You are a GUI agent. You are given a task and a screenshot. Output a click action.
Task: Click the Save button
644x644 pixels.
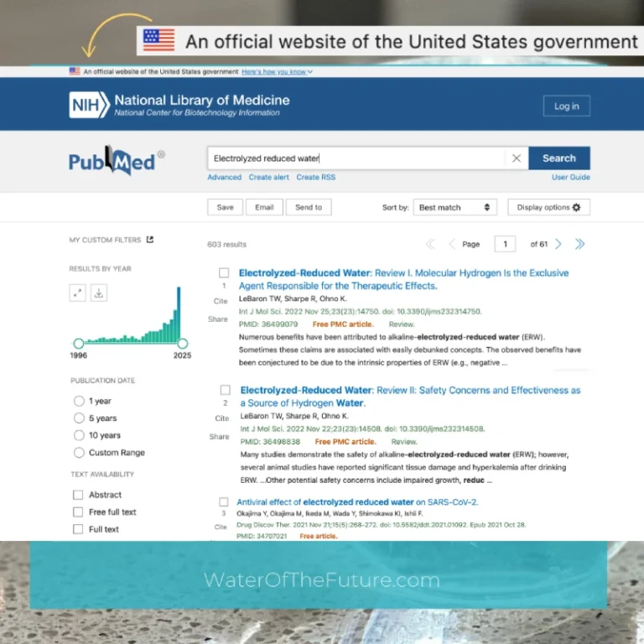[225, 207]
